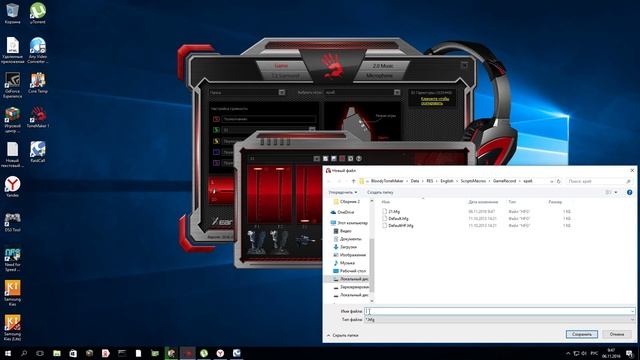Open the Rubik's cube game center shortcut
The width and height of the screenshot is (640, 360).
(13, 120)
